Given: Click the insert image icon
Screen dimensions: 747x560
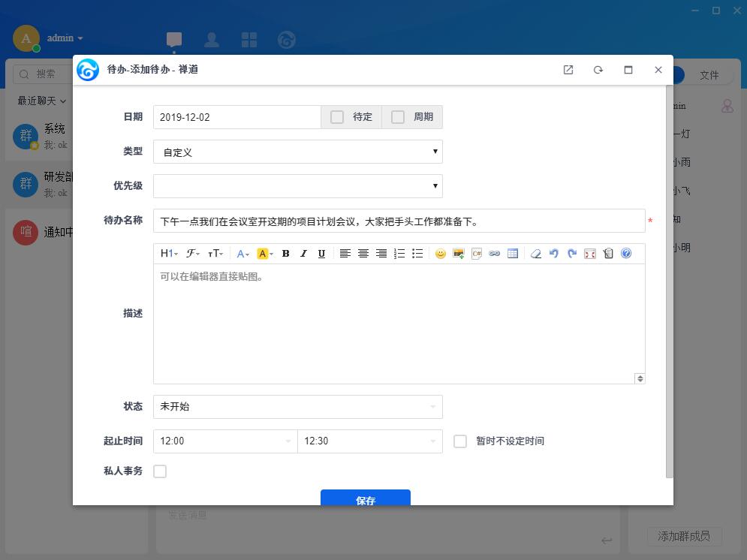Looking at the screenshot, I should (x=459, y=254).
